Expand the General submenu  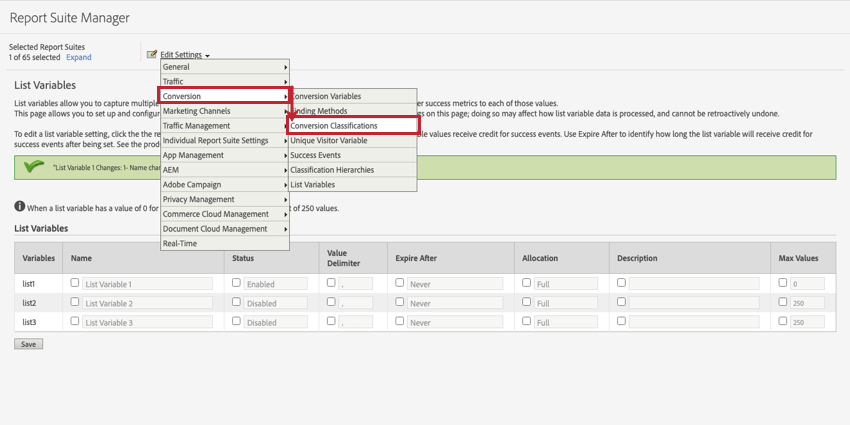click(x=224, y=67)
